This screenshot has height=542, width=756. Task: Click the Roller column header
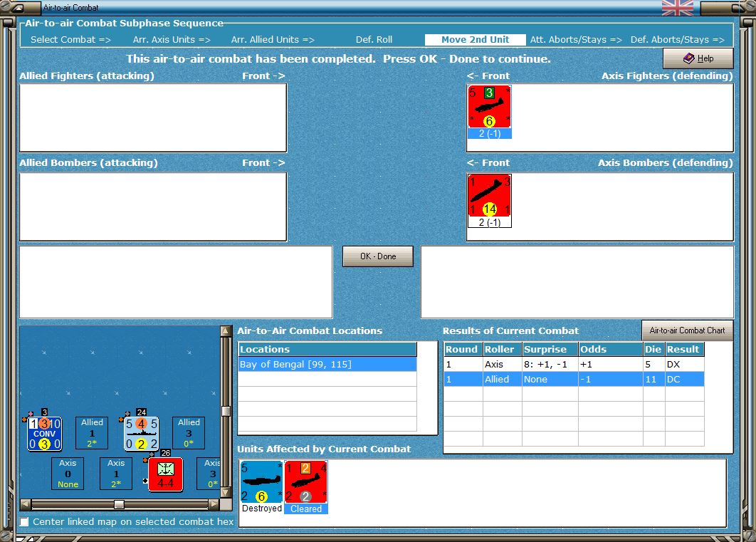point(502,349)
